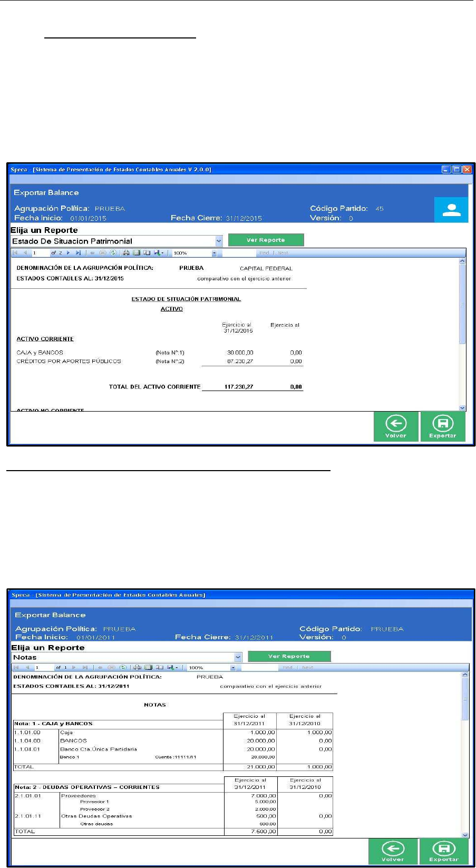Click find text field in Estado Patrimonial toolbar
This screenshot has height=868, width=476.
[x=239, y=253]
